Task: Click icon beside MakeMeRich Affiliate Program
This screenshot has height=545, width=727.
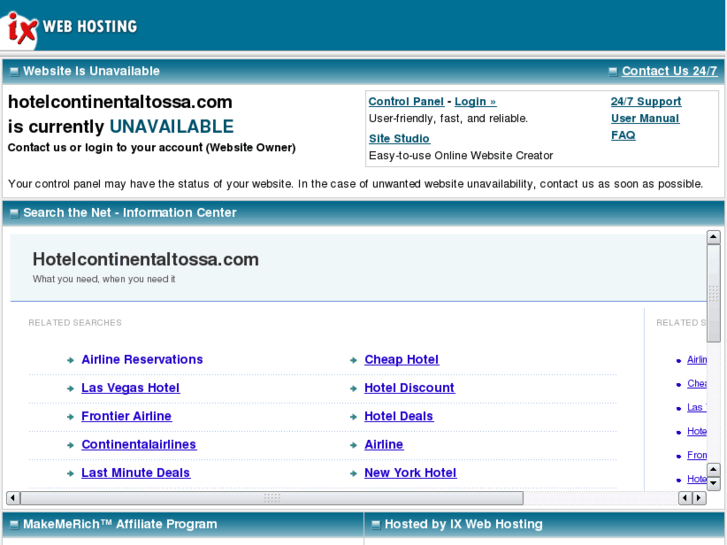Action: click(14, 525)
